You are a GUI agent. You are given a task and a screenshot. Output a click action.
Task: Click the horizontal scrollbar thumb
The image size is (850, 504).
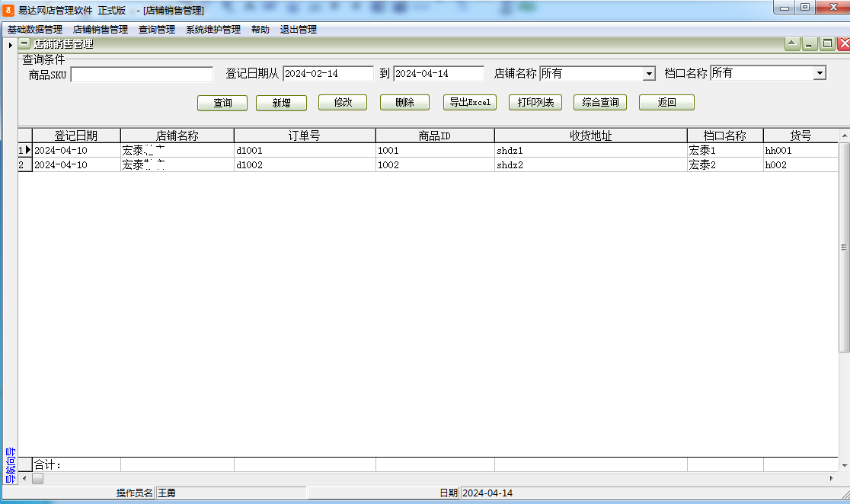37,479
